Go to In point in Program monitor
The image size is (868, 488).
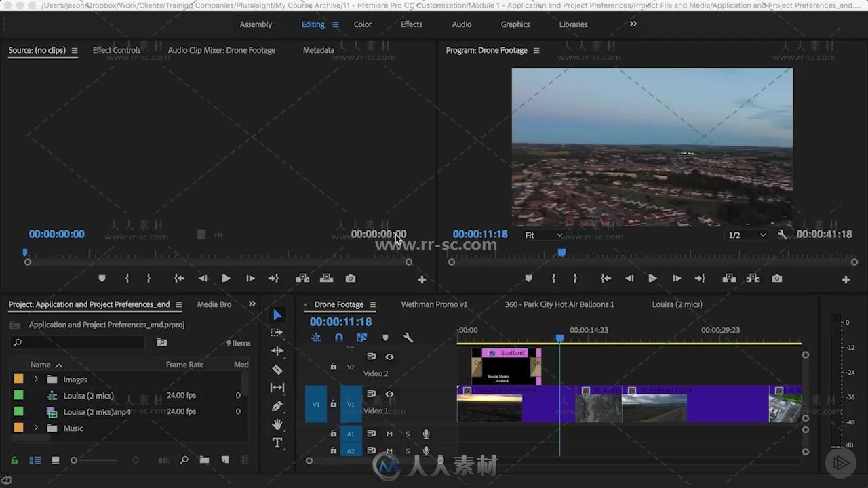coord(606,279)
